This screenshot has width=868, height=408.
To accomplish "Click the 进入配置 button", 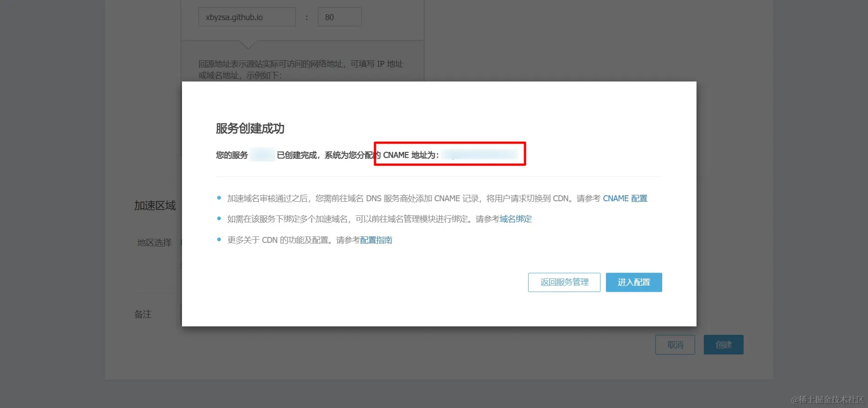I will pyautogui.click(x=634, y=282).
